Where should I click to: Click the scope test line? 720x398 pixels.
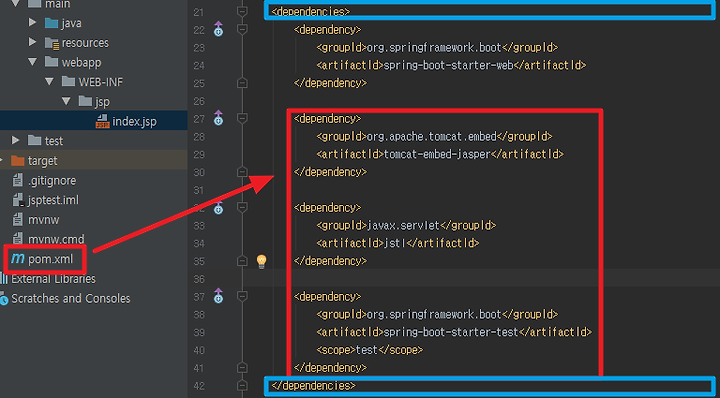[370, 350]
